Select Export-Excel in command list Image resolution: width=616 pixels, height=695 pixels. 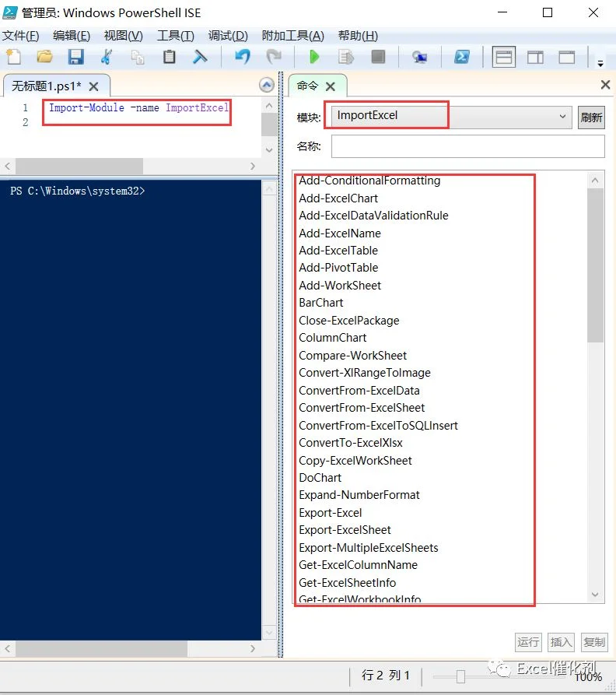[x=331, y=513]
